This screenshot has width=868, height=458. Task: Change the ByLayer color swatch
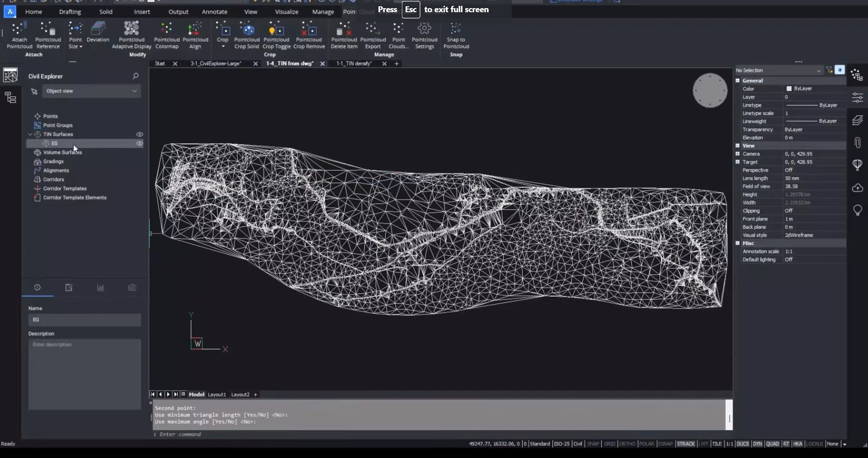(x=789, y=89)
